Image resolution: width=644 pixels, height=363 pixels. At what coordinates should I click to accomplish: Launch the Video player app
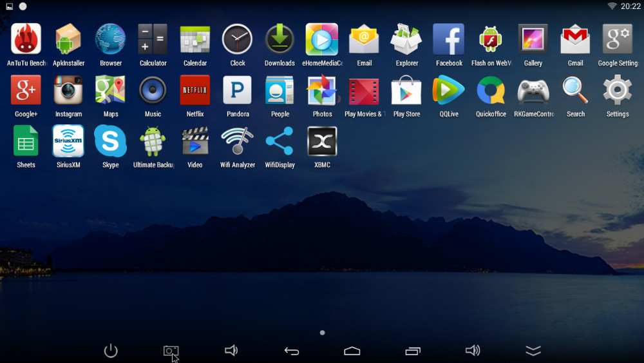[x=195, y=141]
